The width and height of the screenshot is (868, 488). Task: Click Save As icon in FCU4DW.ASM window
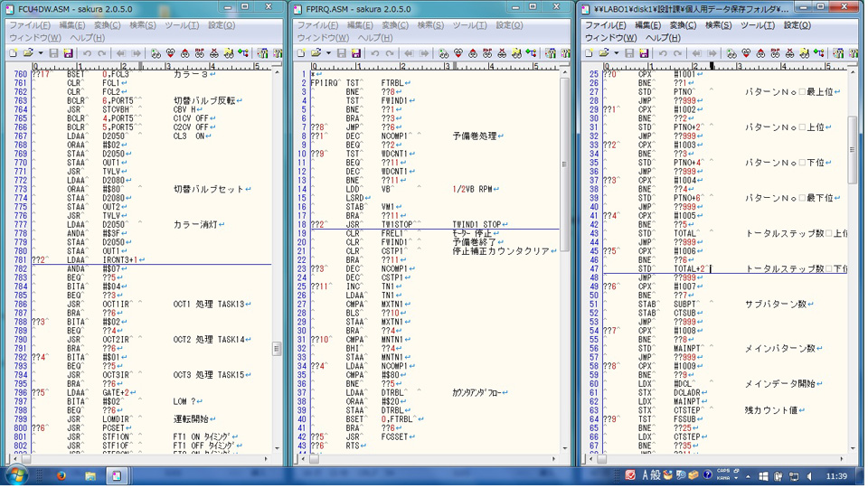pyautogui.click(x=68, y=53)
